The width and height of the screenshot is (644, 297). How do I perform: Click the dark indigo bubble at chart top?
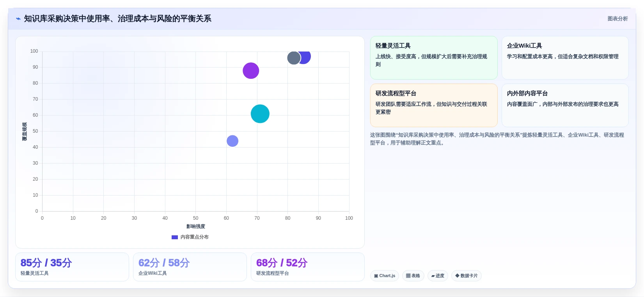[307, 58]
